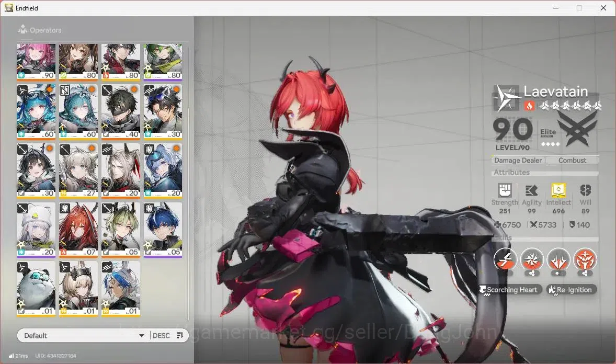Click the Strength attribute icon
Viewport: 616px width, 364px height.
pyautogui.click(x=505, y=190)
